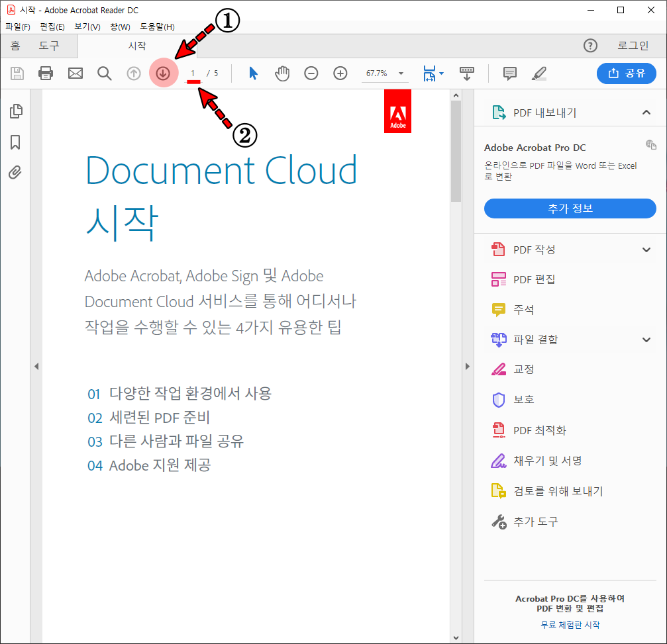This screenshot has width=667, height=644.
Task: Collapse the right tools pane arrow
Action: click(x=468, y=367)
